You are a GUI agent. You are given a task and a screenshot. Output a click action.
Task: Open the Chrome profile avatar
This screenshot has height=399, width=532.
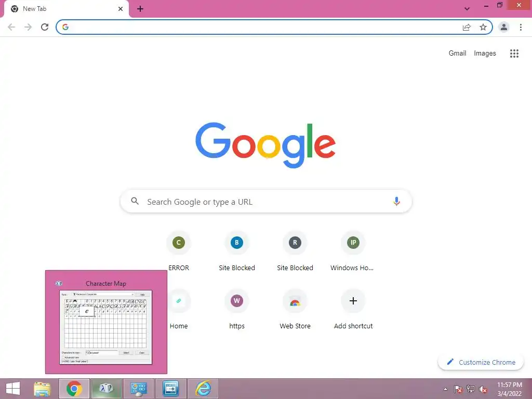504,27
